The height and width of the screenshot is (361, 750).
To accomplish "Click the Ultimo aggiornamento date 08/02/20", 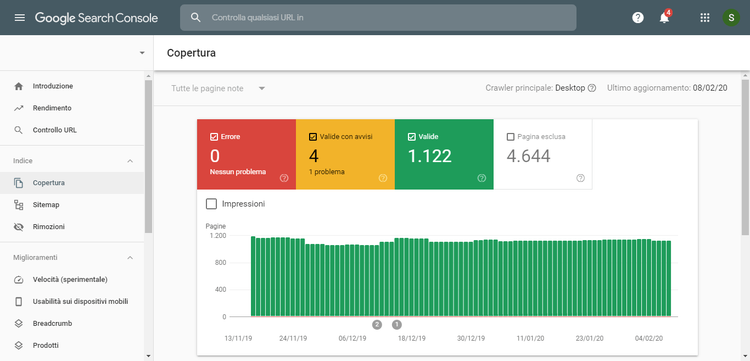I will 710,88.
